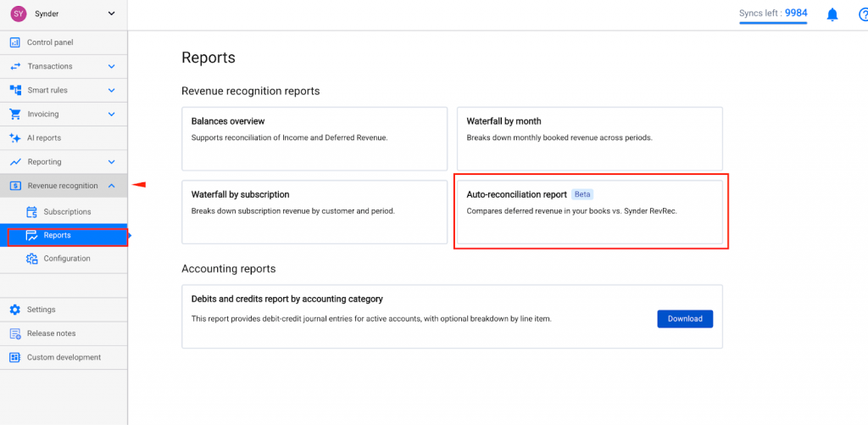Click the Subscriptions calendar icon
Screen dimensions: 868x425
click(x=31, y=212)
